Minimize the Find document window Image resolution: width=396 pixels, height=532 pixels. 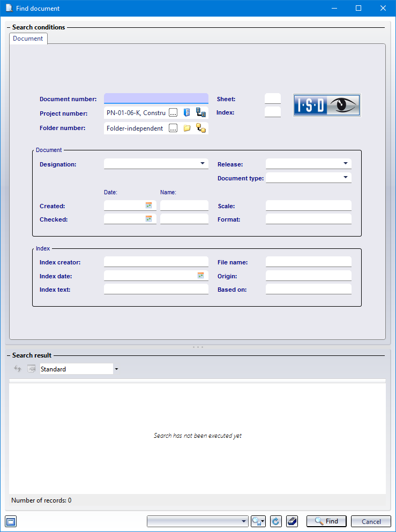(334, 8)
